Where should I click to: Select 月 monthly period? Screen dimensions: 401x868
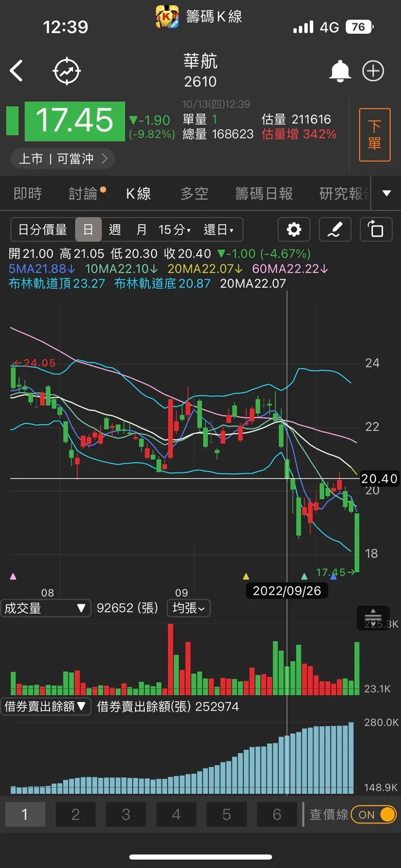click(141, 230)
